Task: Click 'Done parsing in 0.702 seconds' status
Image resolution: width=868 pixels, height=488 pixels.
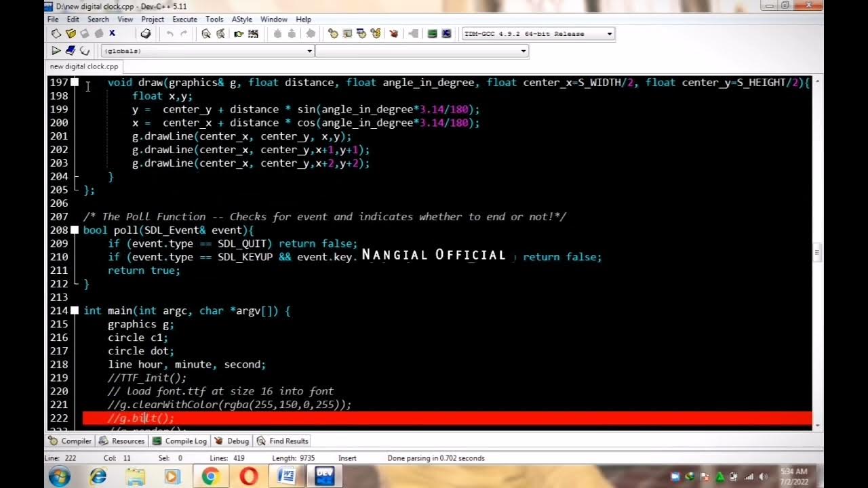Action: pyautogui.click(x=436, y=458)
